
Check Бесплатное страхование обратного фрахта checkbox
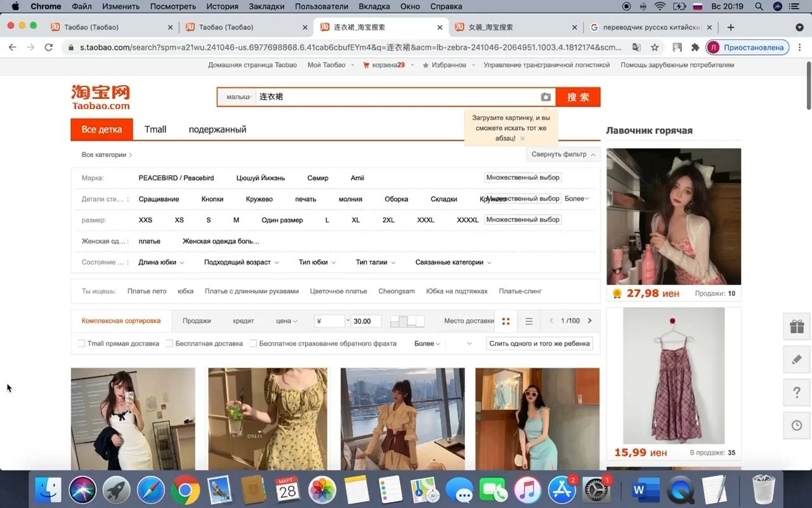[x=253, y=344]
